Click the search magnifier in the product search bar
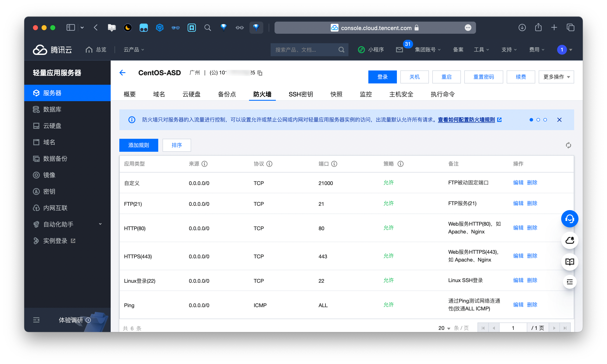The height and width of the screenshot is (364, 607). (341, 49)
